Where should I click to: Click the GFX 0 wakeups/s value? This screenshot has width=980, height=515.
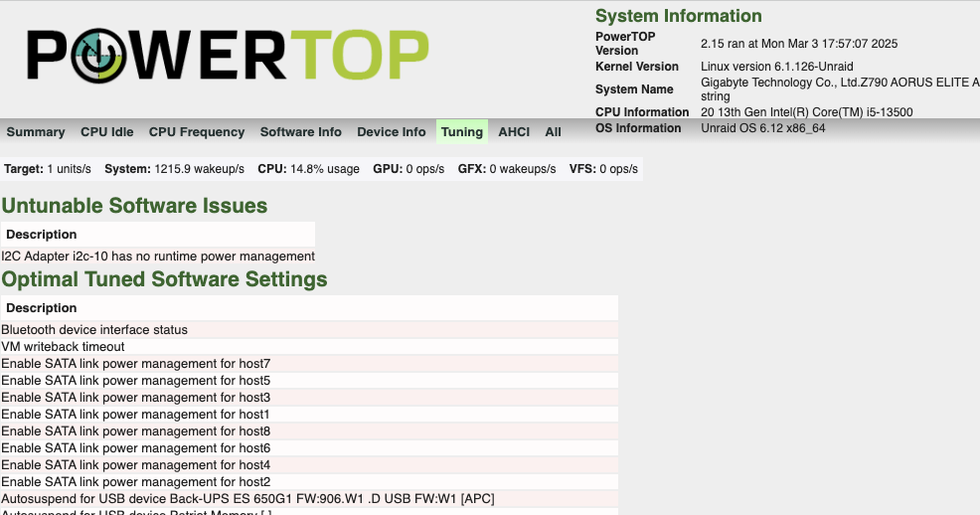point(507,169)
